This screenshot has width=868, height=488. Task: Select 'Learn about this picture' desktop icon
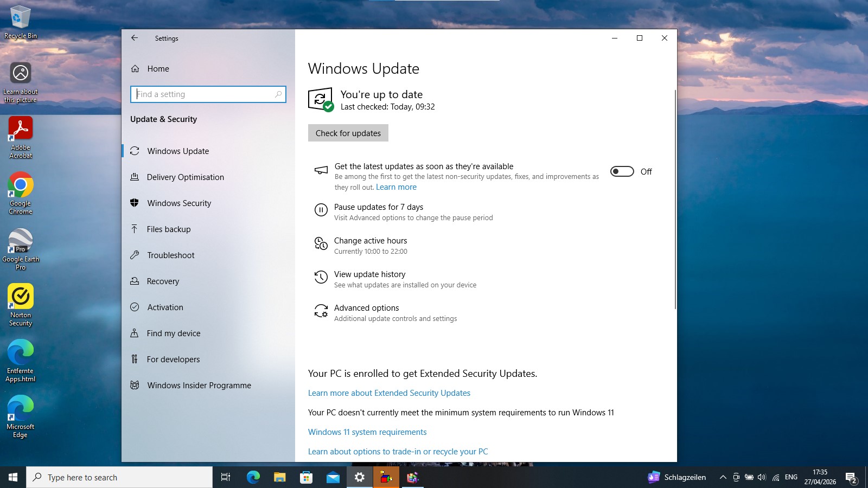click(x=21, y=82)
